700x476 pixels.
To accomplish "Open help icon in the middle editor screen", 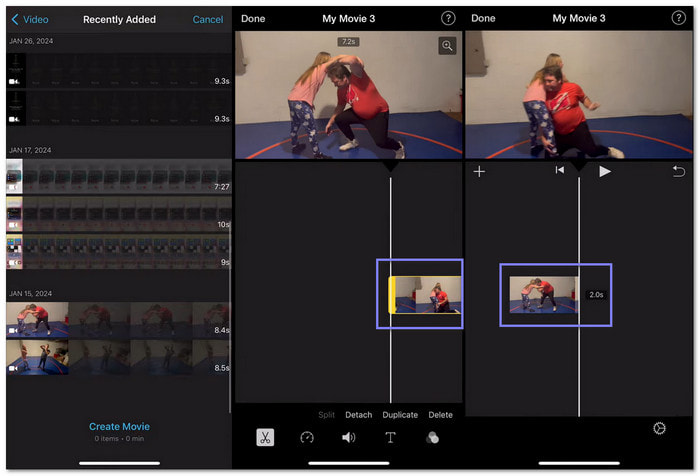I will pyautogui.click(x=448, y=18).
